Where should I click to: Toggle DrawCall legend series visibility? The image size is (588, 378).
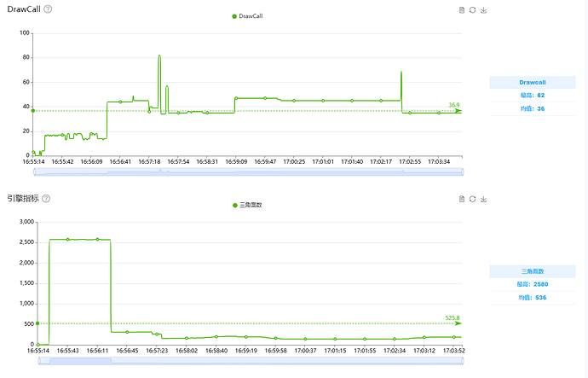[247, 16]
